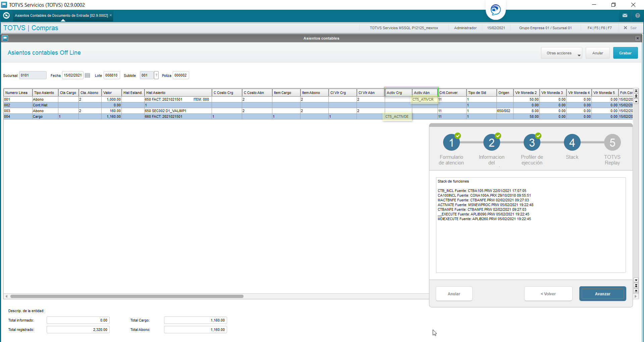The width and height of the screenshot is (644, 342).
Task: Click the Origen column header
Action: (x=505, y=93)
